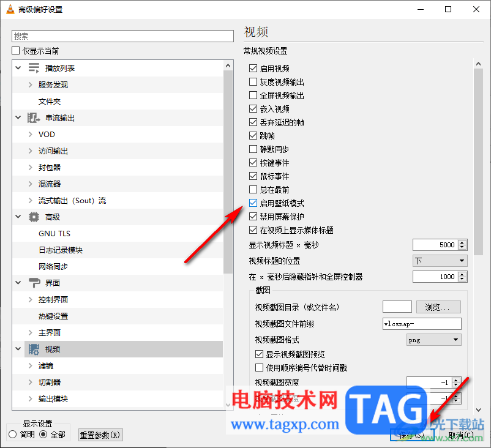
Task: Click the tree panel vertical scrollbar
Action: tap(228, 171)
